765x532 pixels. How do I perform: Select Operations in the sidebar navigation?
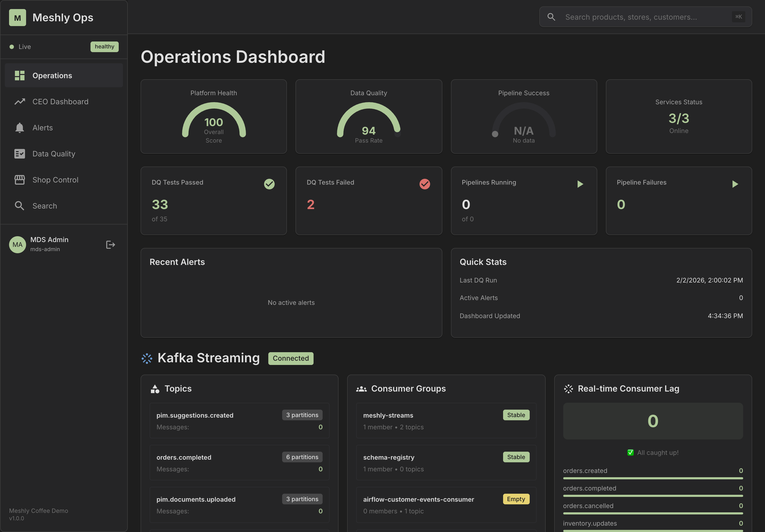[x=52, y=75]
